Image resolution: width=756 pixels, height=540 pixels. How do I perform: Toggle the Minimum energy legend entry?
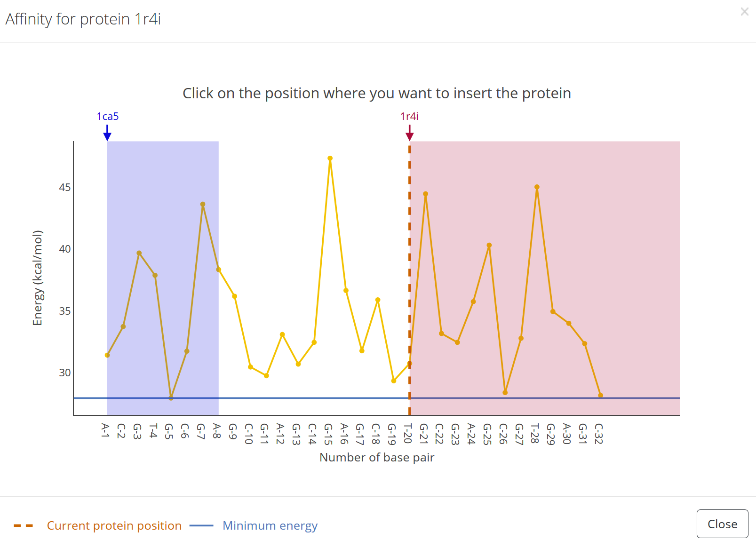click(x=270, y=525)
